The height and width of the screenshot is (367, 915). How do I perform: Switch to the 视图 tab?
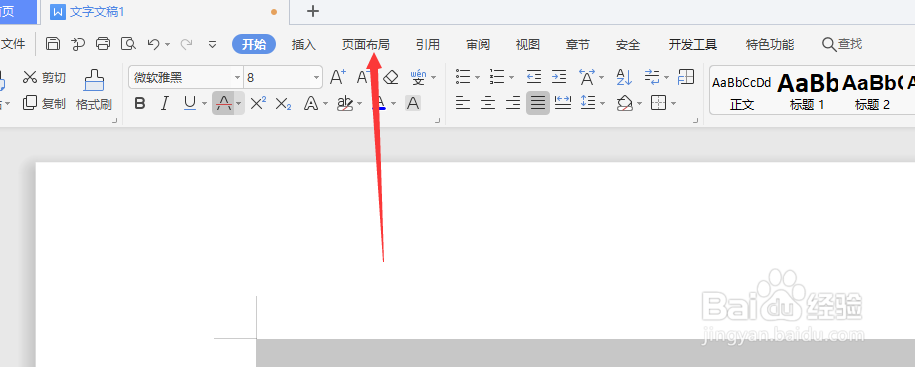528,44
